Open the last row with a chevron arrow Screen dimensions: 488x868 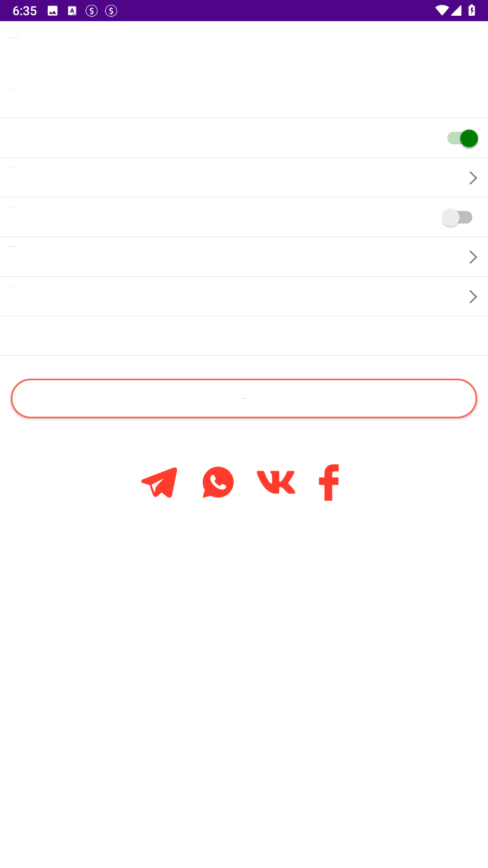[244, 296]
